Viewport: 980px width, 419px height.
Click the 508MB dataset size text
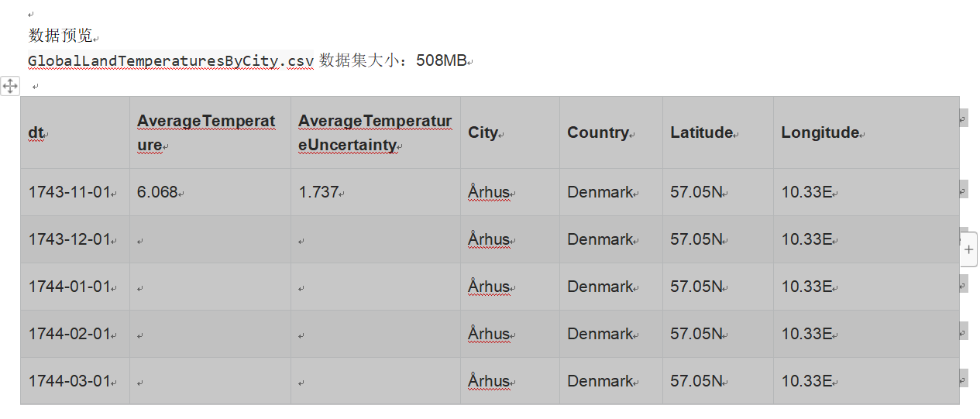pyautogui.click(x=441, y=60)
